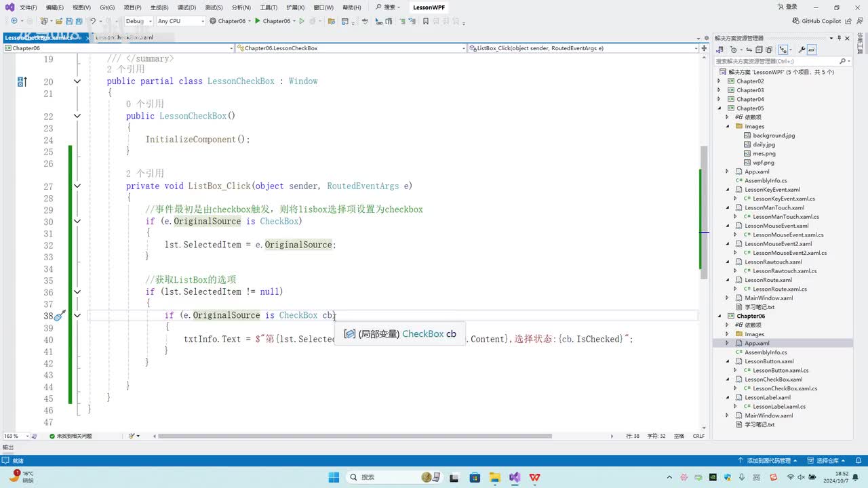
Task: Open the 视图(V) menu
Action: click(x=81, y=7)
